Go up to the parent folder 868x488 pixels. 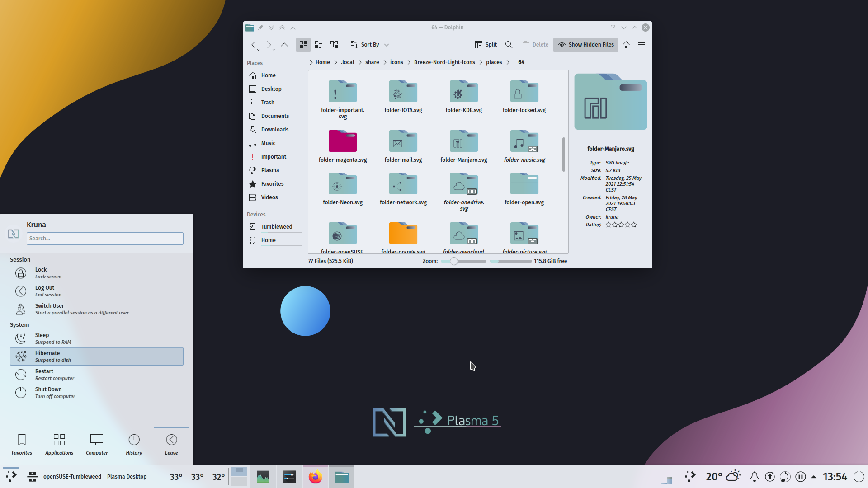(284, 45)
